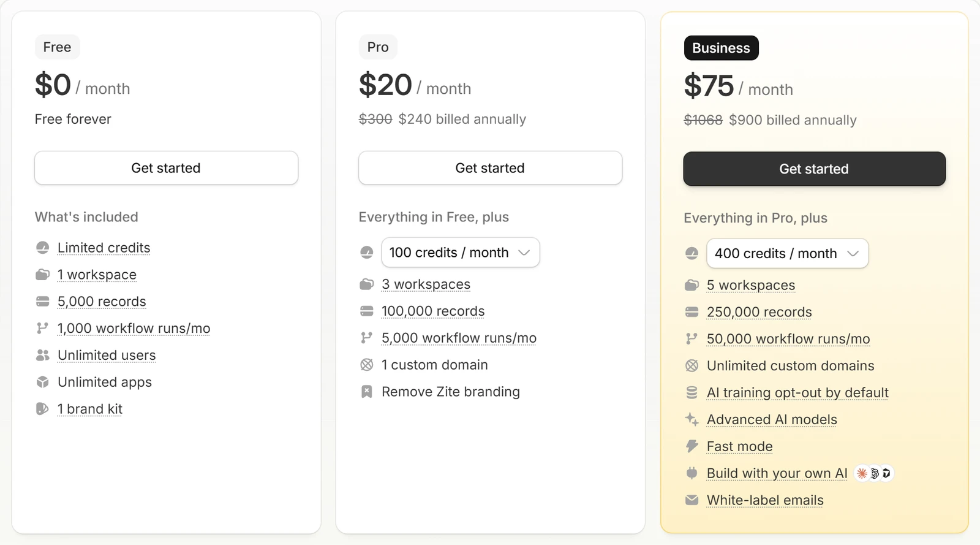Click the stack icon beside AI training opt-out
Image resolution: width=980 pixels, height=545 pixels.
692,393
